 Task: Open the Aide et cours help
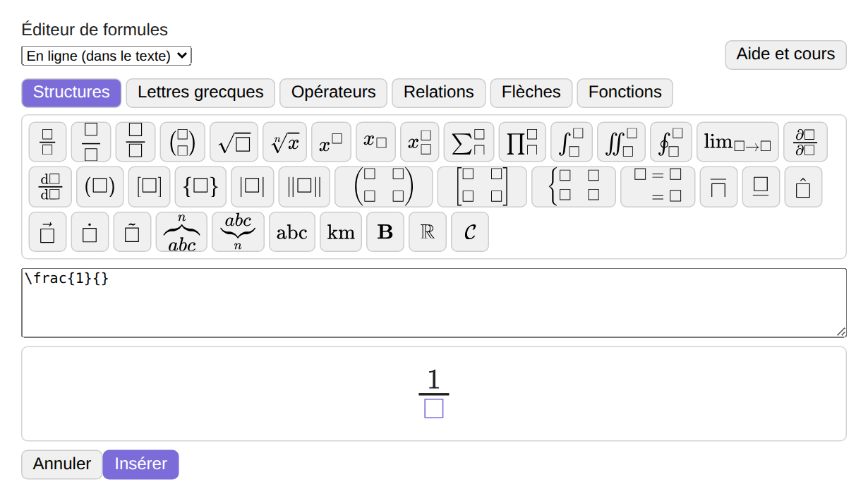tap(786, 54)
